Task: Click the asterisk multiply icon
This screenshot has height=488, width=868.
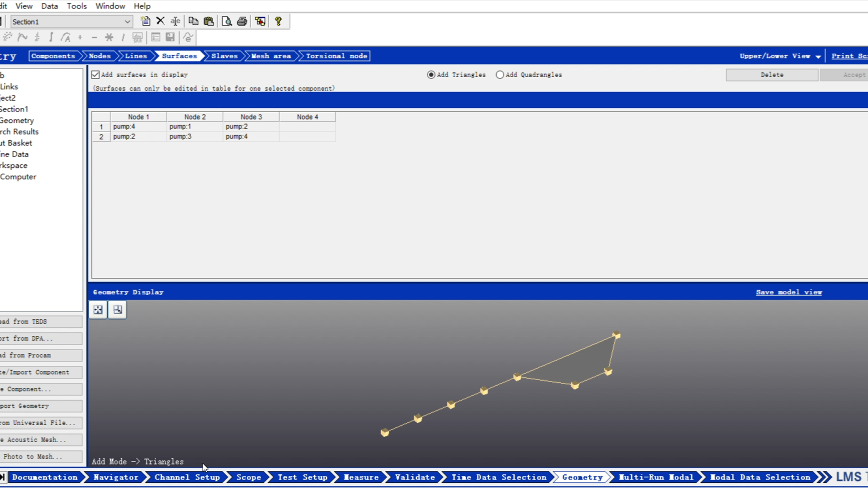Action: 109,37
